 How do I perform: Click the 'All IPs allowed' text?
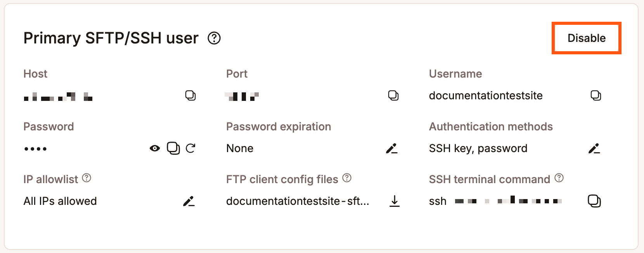click(60, 201)
